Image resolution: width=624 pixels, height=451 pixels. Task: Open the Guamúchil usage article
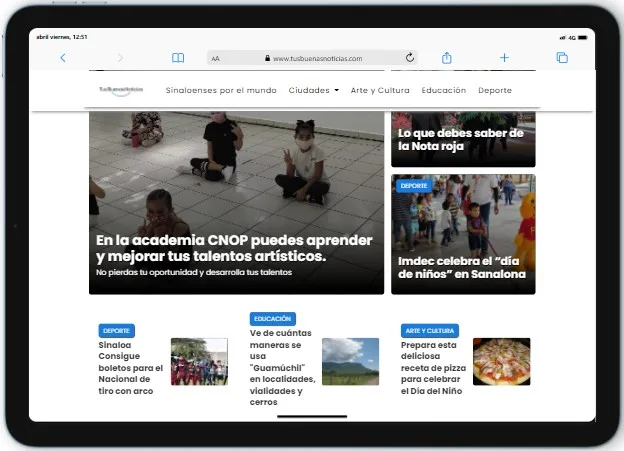point(283,367)
